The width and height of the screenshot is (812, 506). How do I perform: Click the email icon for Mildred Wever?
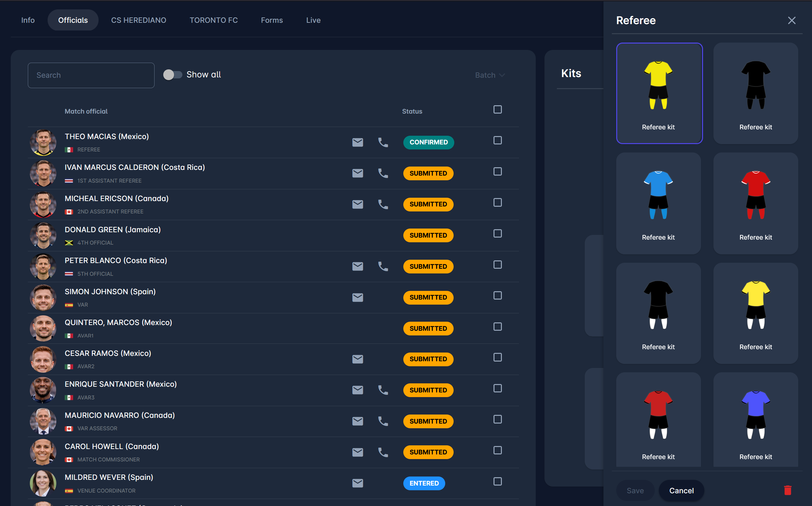(357, 483)
